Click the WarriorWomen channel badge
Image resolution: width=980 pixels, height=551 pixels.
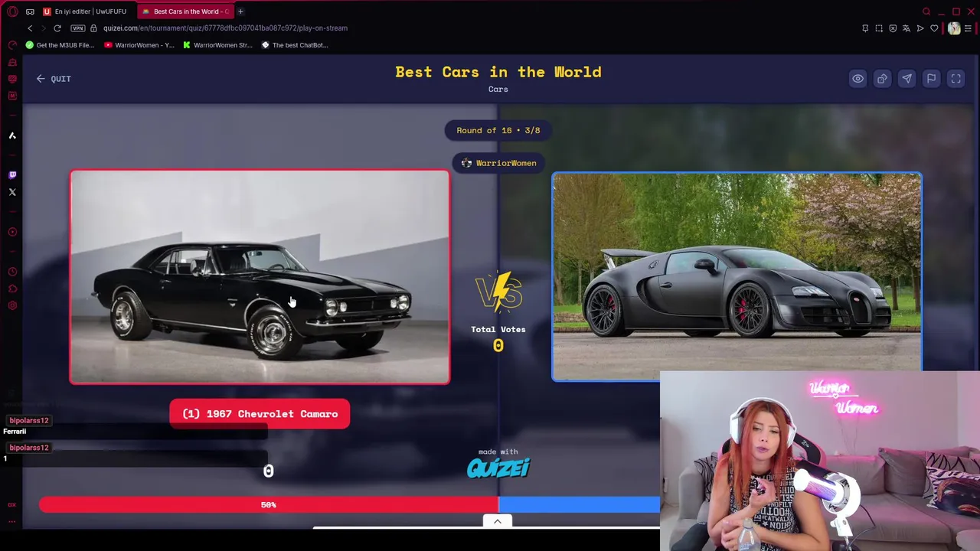coord(498,163)
